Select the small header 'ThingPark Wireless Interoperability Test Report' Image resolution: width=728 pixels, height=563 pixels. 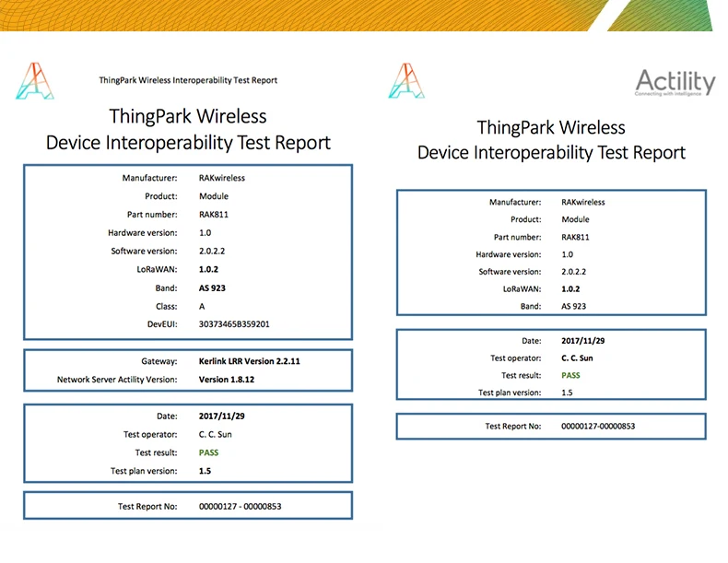(x=188, y=80)
